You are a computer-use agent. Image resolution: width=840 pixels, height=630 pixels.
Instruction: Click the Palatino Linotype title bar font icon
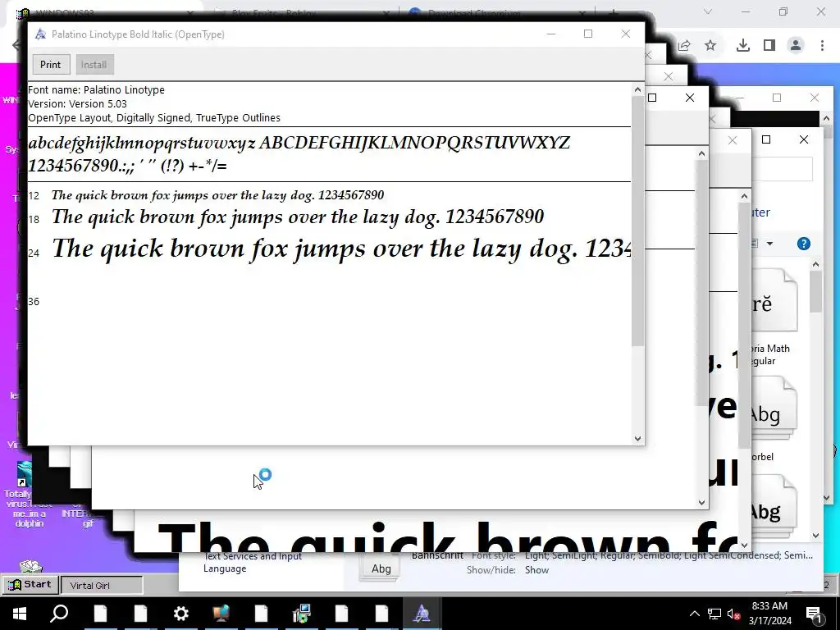pos(40,34)
